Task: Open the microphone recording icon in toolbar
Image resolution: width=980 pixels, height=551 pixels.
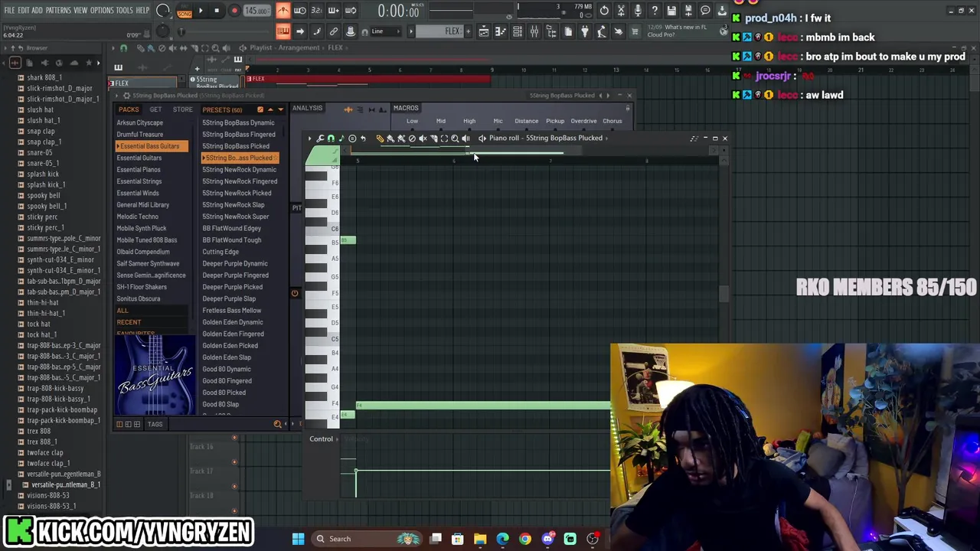Action: tap(638, 11)
